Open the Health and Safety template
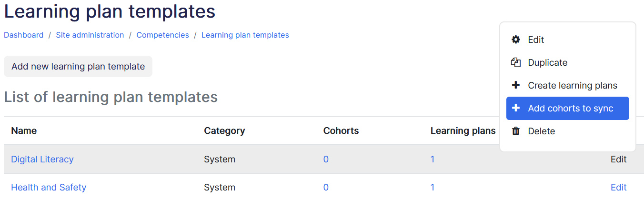The image size is (644, 200). [x=49, y=187]
